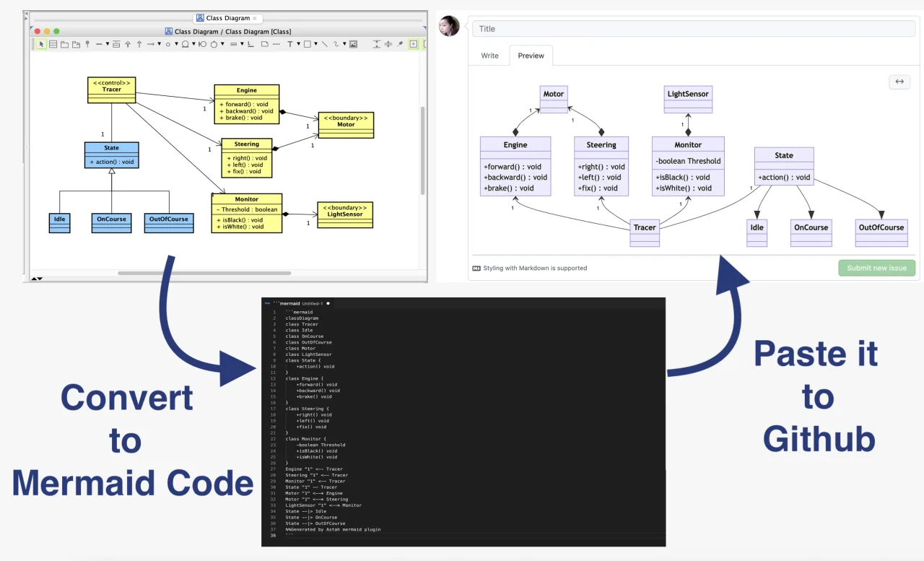Select the Rectangle shape tool
This screenshot has height=561, width=924.
(x=307, y=44)
